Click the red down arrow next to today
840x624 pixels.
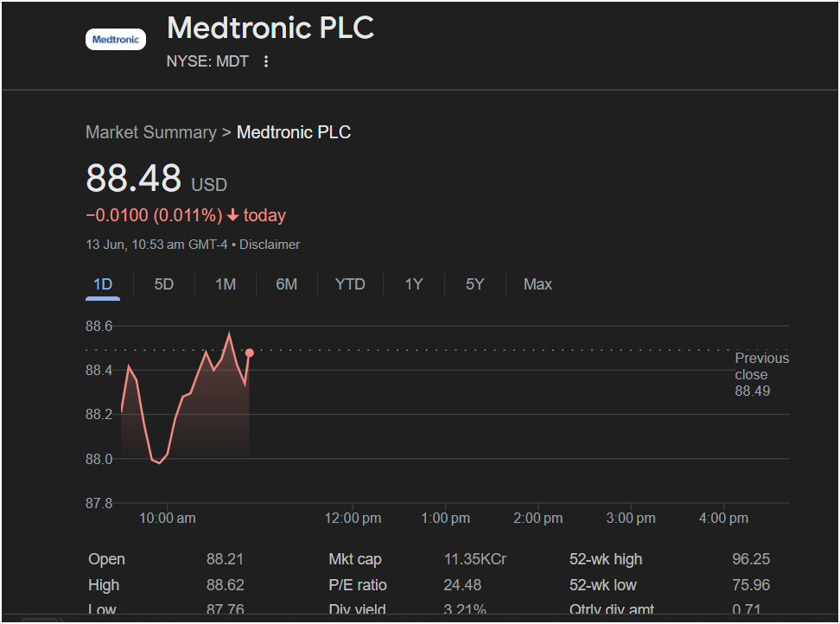coord(232,216)
